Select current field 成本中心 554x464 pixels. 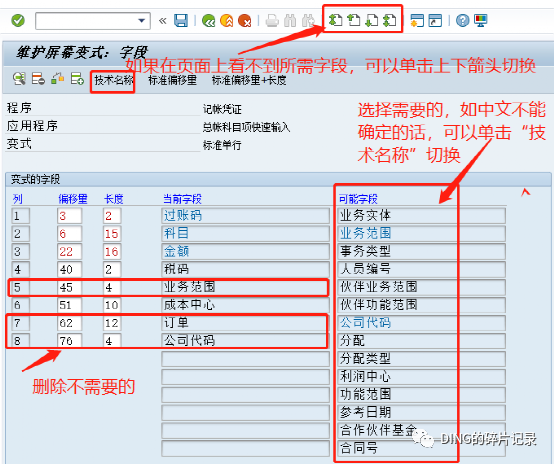pos(245,305)
